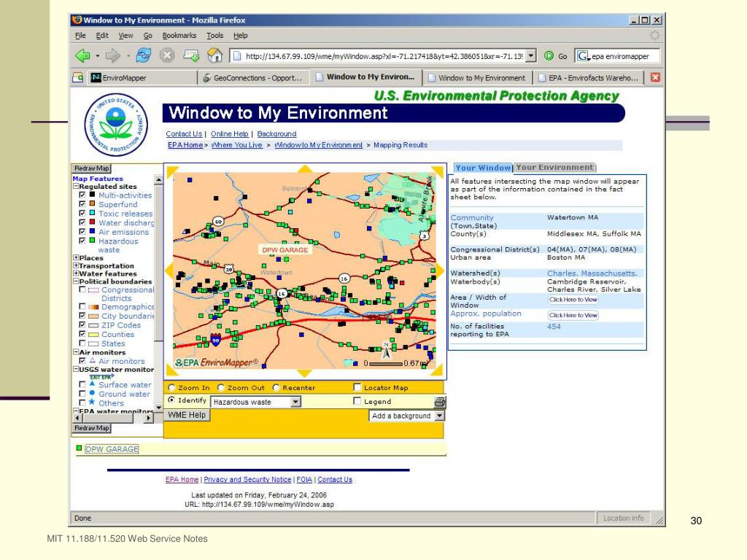
Task: Open the Bookmarks menu
Action: pyautogui.click(x=179, y=35)
